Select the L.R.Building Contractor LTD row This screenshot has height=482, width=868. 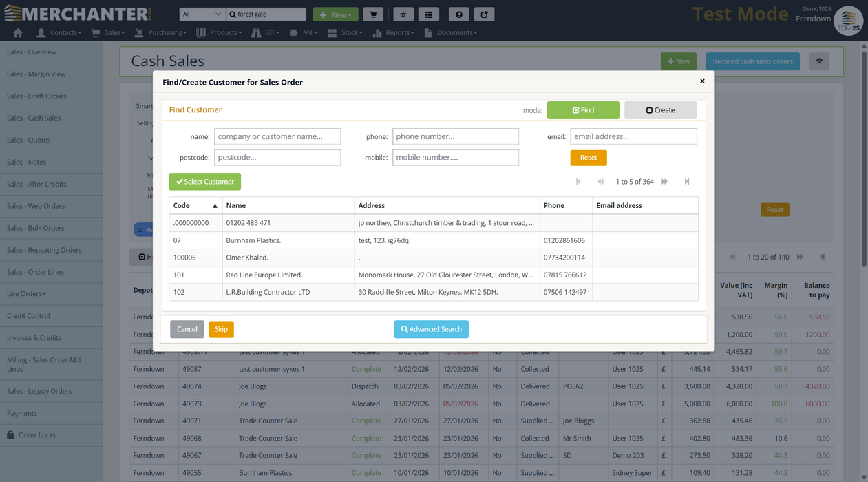[x=434, y=292]
